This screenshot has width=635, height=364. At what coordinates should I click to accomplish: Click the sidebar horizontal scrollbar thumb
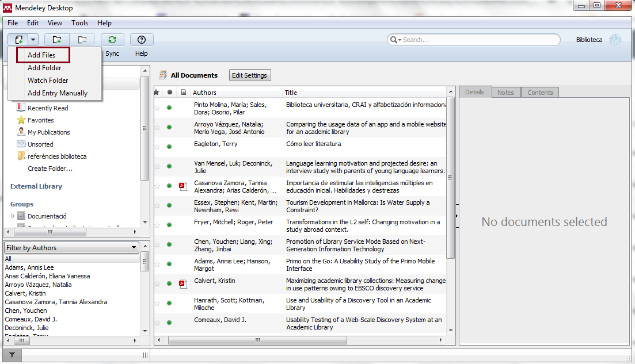tap(50, 232)
